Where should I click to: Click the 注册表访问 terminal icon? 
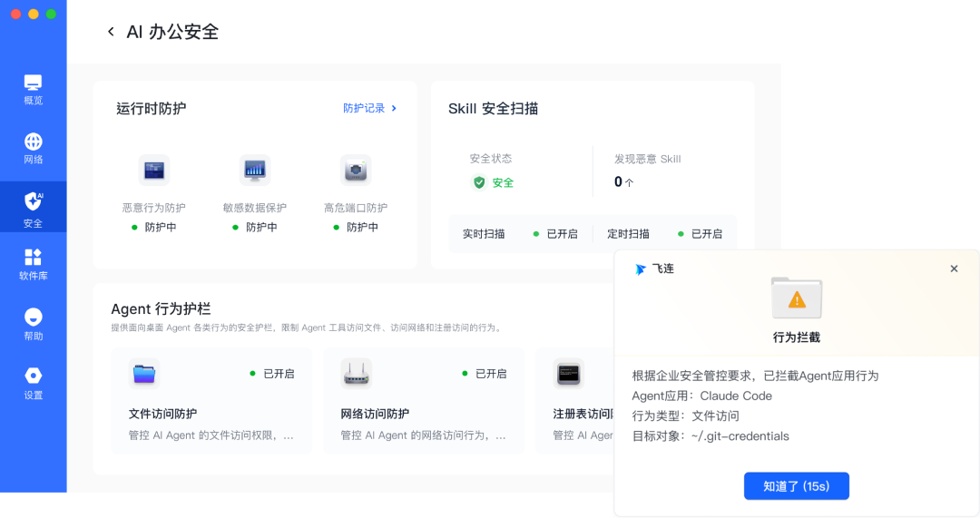tap(568, 374)
